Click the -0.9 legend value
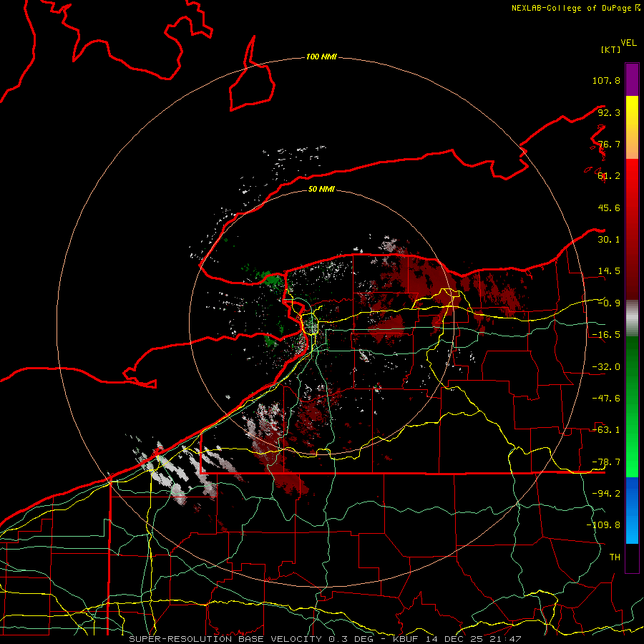This screenshot has width=644, height=644. click(609, 303)
